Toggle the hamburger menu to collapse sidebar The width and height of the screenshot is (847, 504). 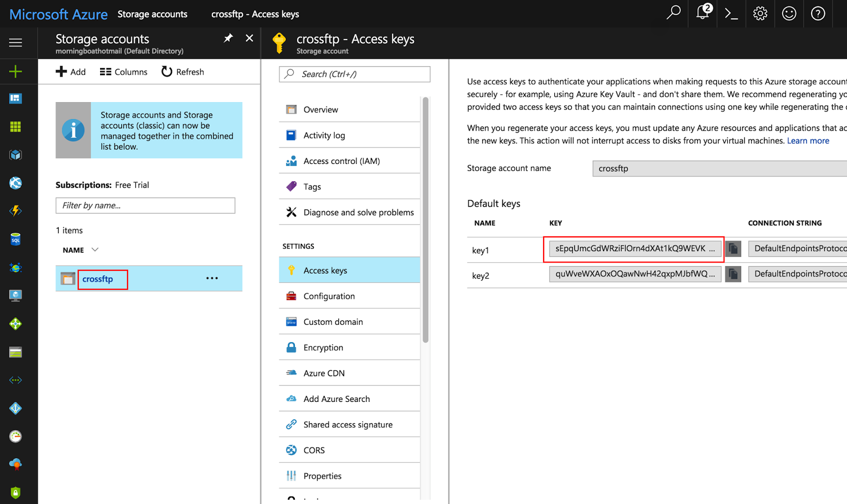(x=15, y=42)
